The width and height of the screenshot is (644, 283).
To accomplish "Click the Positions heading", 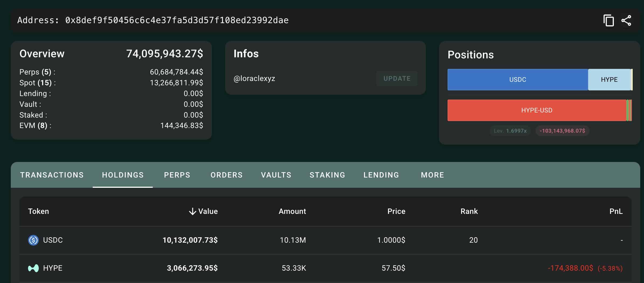I will 471,55.
